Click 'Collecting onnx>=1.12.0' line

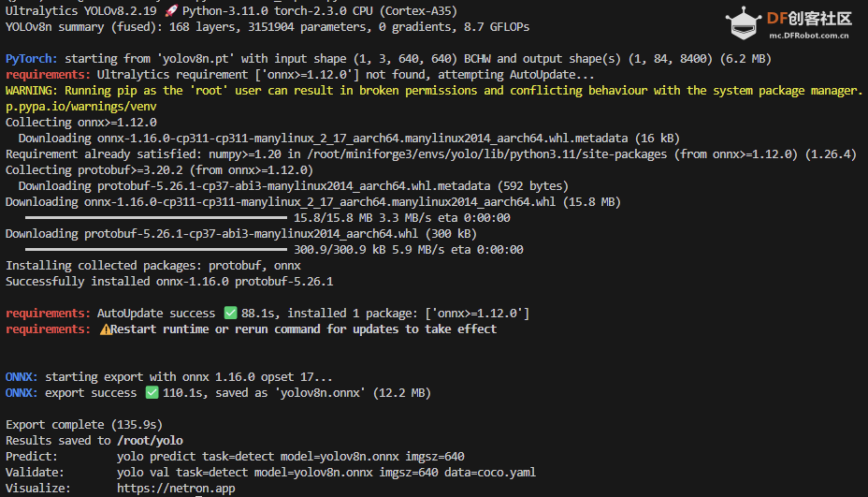pyautogui.click(x=80, y=123)
